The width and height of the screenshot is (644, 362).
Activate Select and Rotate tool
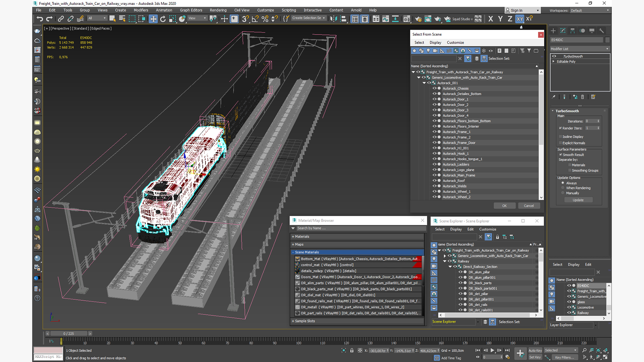click(163, 19)
